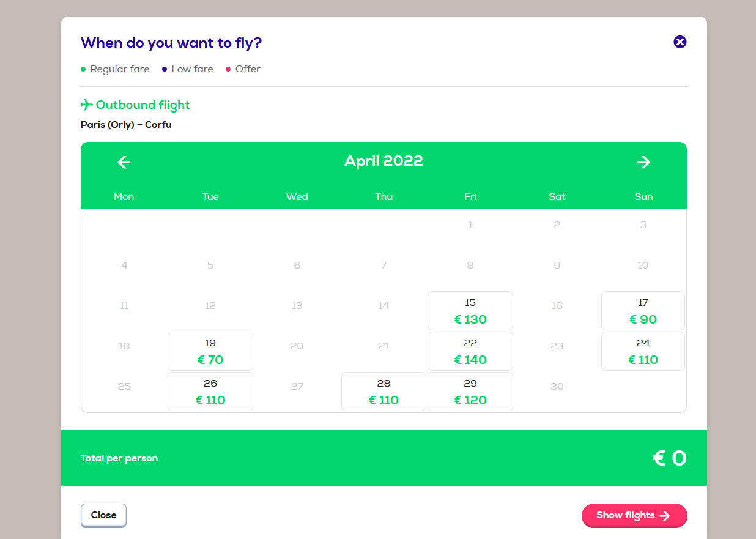The image size is (756, 539).
Task: Choose Tuesday April 26 fare
Action: point(210,392)
